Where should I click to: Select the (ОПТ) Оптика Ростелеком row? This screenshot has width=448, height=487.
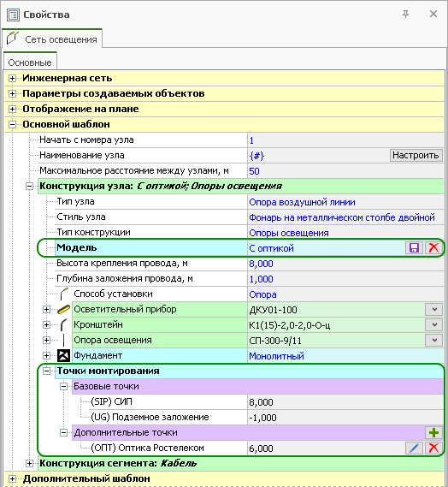coord(147,448)
